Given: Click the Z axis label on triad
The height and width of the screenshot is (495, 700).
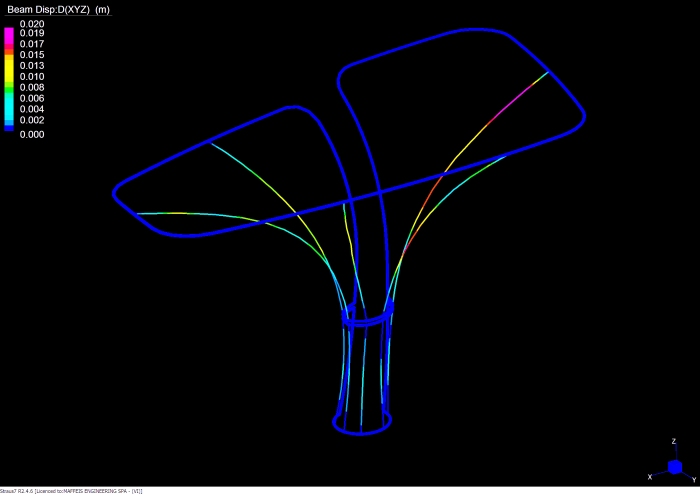Looking at the screenshot, I should [x=673, y=440].
